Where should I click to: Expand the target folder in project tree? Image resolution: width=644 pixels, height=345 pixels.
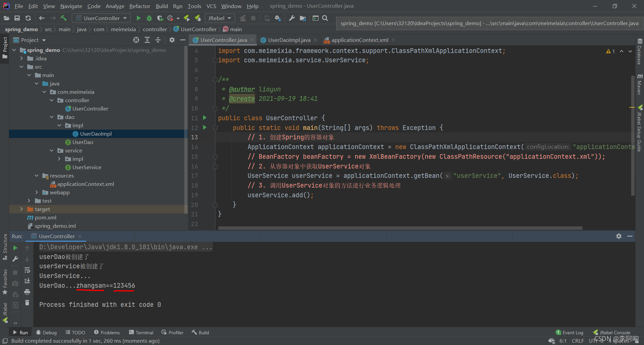[21, 209]
